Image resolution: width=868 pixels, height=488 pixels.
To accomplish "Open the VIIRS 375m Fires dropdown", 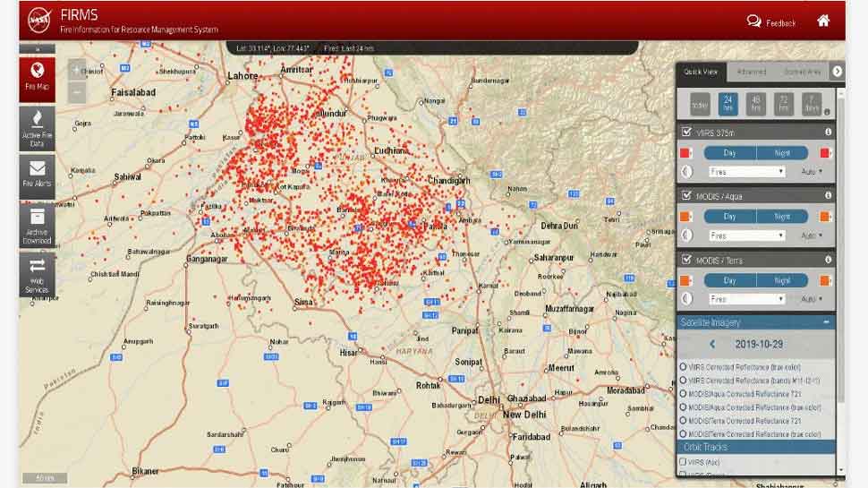I will tap(747, 172).
